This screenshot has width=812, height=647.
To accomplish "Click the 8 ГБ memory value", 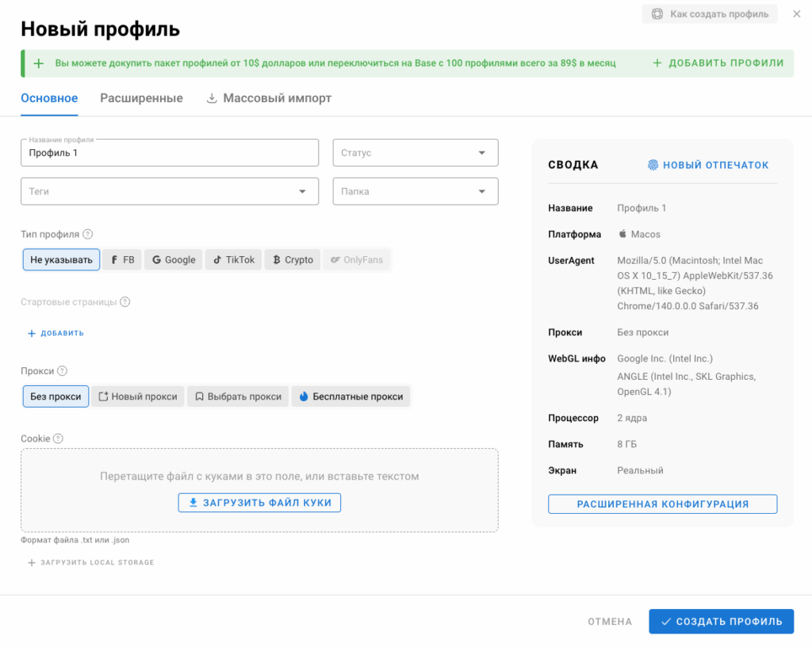I will (x=626, y=444).
